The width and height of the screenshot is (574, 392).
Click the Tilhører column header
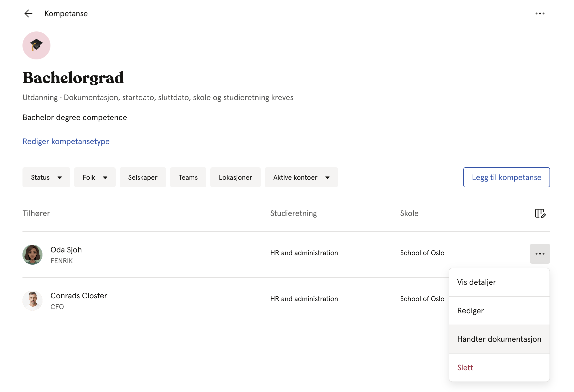pos(36,213)
